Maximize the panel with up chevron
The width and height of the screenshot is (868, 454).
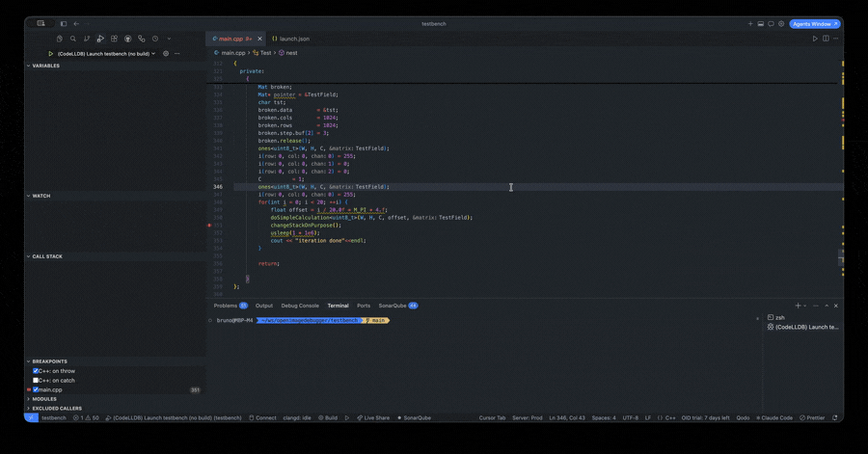(x=827, y=306)
